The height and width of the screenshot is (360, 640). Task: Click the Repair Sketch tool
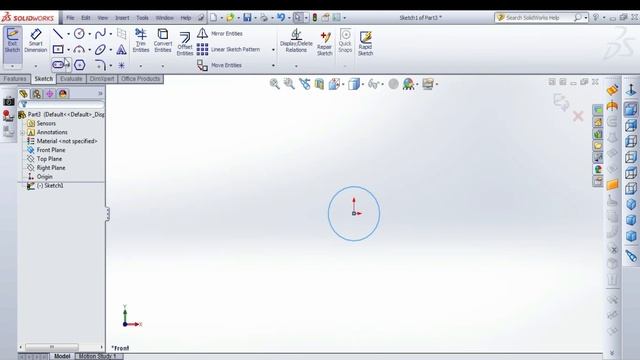pos(325,43)
